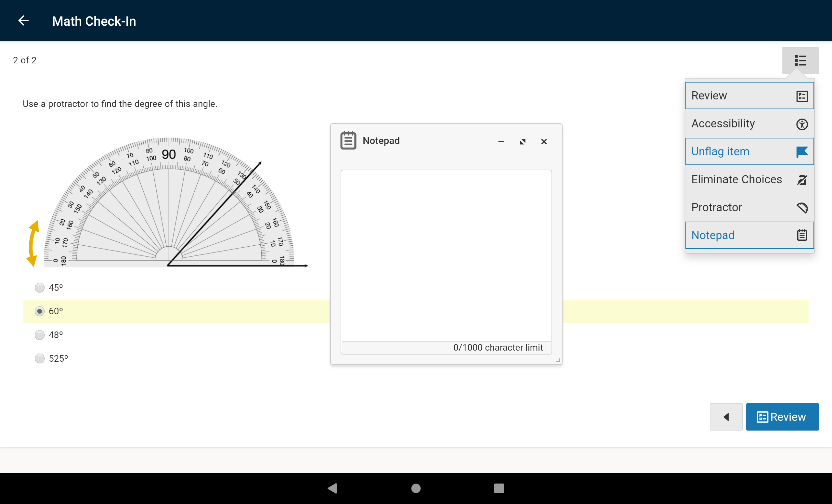Tap Android home navigation button
The image size is (832, 504).
(416, 488)
